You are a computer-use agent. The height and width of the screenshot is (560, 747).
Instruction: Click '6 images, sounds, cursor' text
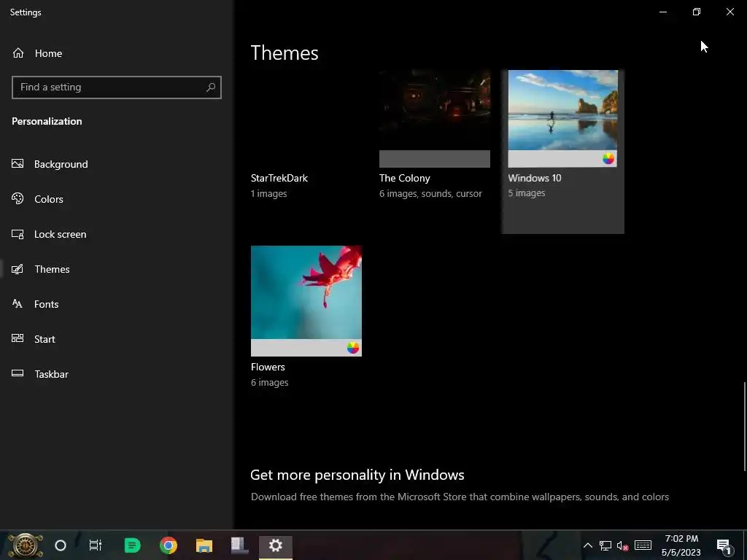tap(430, 193)
